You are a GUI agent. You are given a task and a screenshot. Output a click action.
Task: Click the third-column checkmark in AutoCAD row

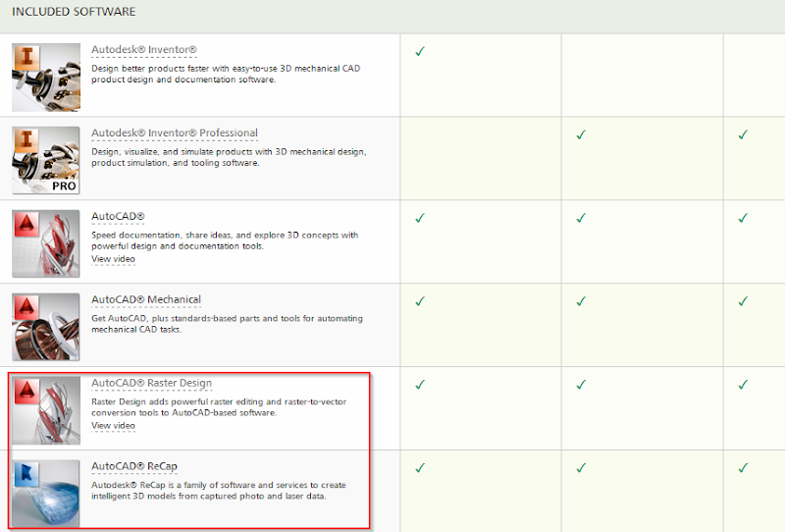click(x=743, y=217)
